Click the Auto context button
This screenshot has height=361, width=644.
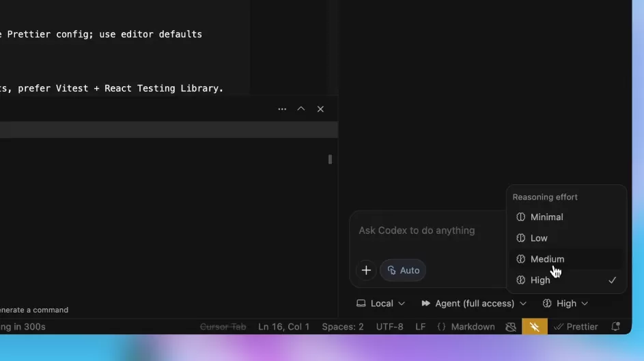pos(402,270)
